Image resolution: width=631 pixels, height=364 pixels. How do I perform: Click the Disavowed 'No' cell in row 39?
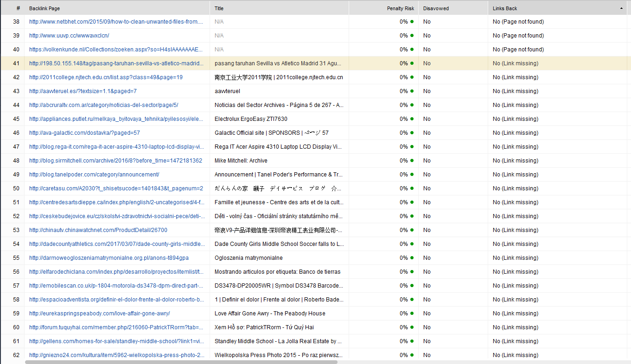tap(427, 36)
